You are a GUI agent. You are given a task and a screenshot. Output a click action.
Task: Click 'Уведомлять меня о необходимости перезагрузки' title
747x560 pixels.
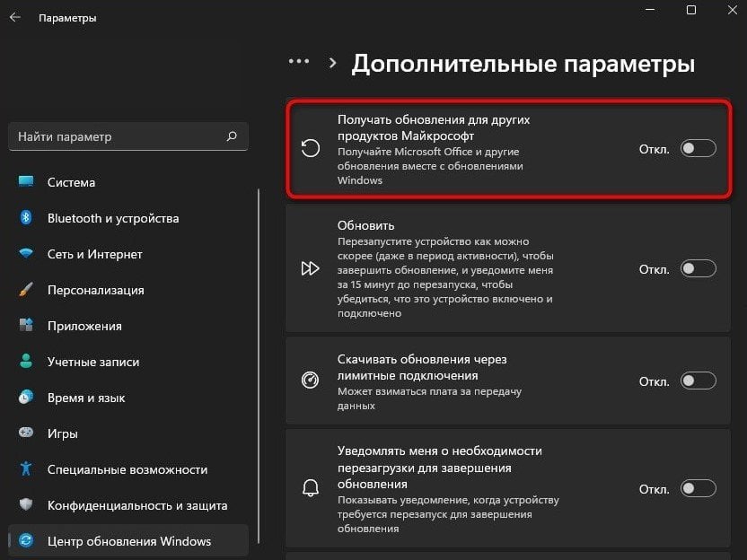click(439, 468)
